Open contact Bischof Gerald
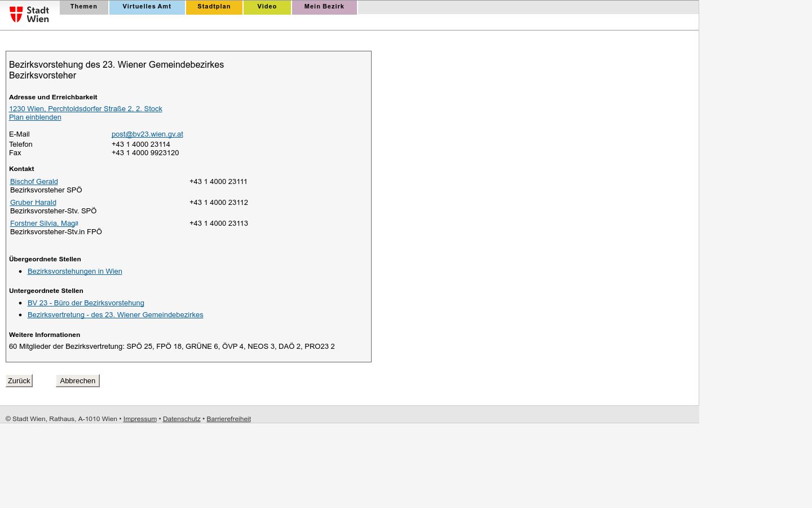Viewport: 812px width, 508px height. click(34, 182)
